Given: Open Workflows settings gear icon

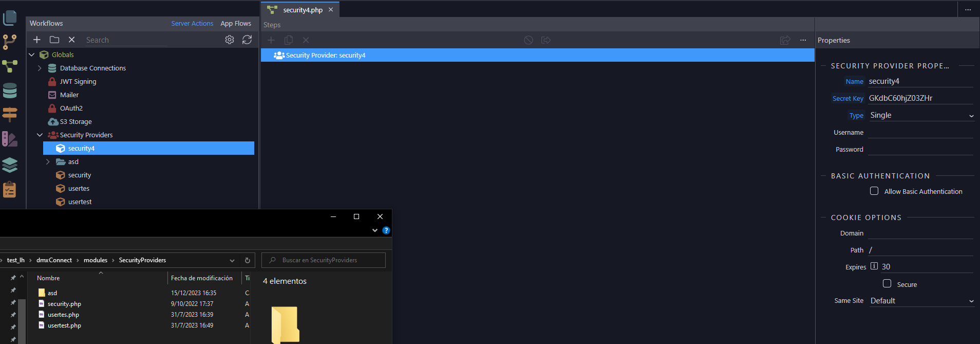Looking at the screenshot, I should [230, 40].
